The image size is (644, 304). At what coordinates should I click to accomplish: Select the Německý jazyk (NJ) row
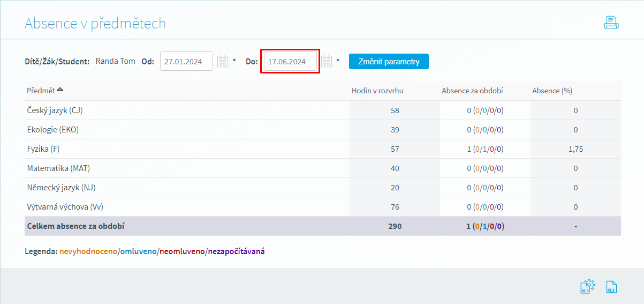[61, 188]
